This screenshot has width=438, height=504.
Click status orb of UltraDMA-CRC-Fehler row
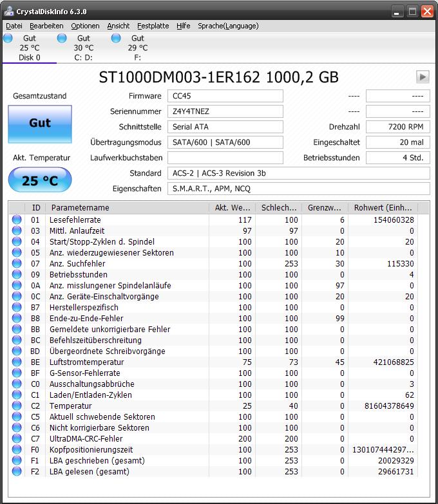pos(17,438)
